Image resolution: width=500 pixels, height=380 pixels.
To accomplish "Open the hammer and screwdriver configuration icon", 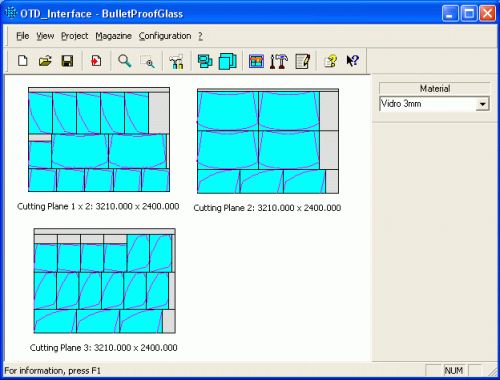I will pyautogui.click(x=279, y=62).
